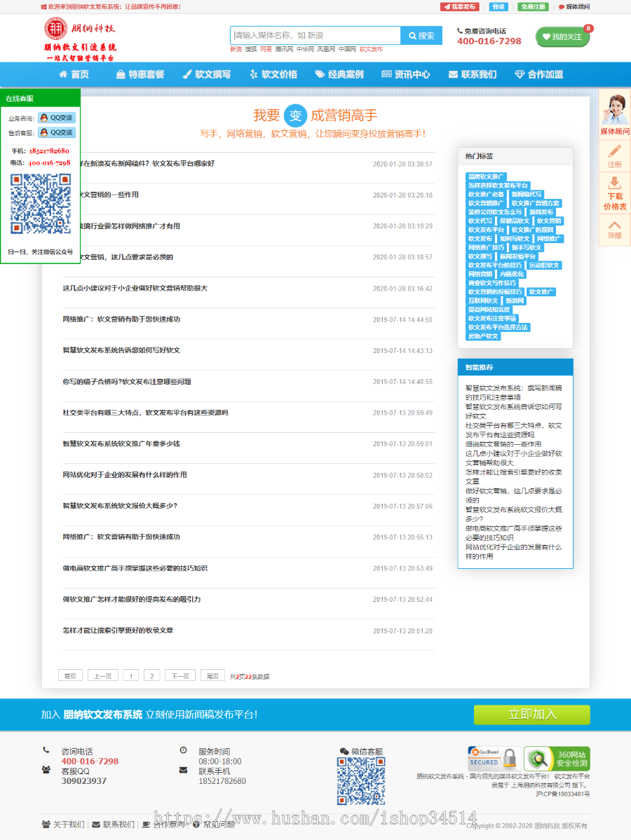This screenshot has height=840, width=631.
Task: Go to page 2 in pagination
Action: 151,675
